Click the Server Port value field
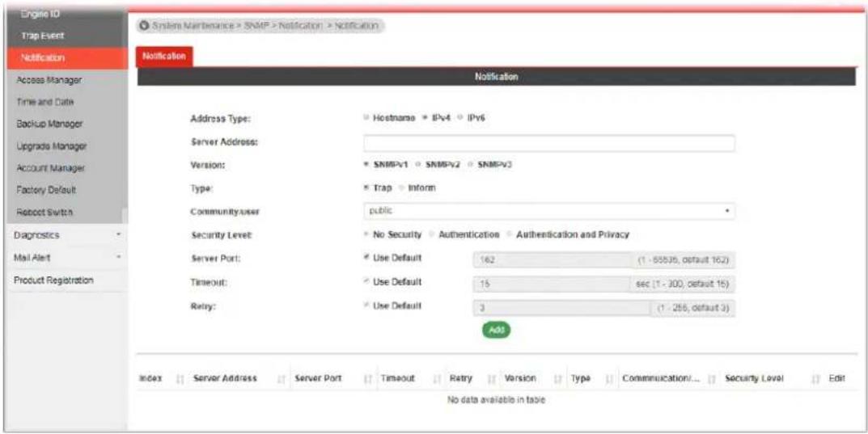868x434 pixels. tap(553, 260)
